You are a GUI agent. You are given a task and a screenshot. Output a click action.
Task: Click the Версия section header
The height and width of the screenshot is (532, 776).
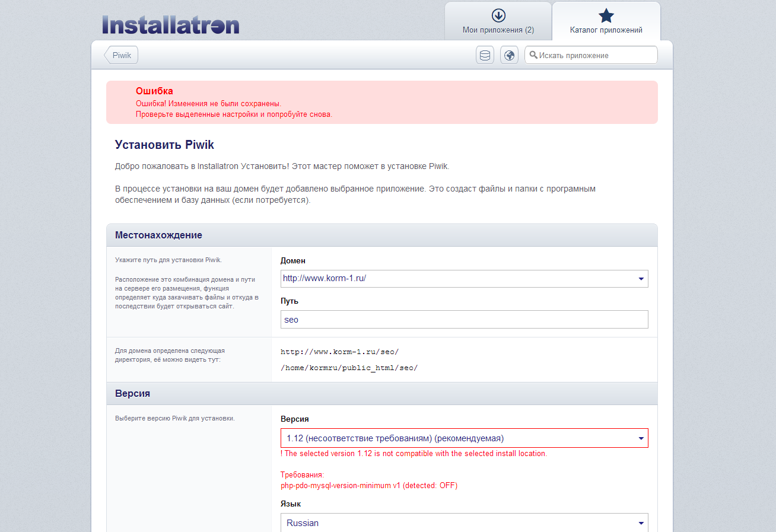click(382, 394)
